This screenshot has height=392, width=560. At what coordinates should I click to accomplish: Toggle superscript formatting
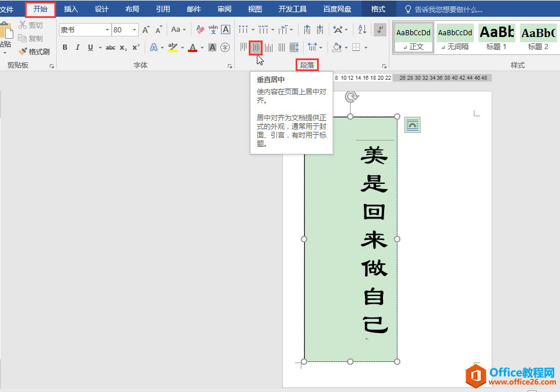[136, 47]
